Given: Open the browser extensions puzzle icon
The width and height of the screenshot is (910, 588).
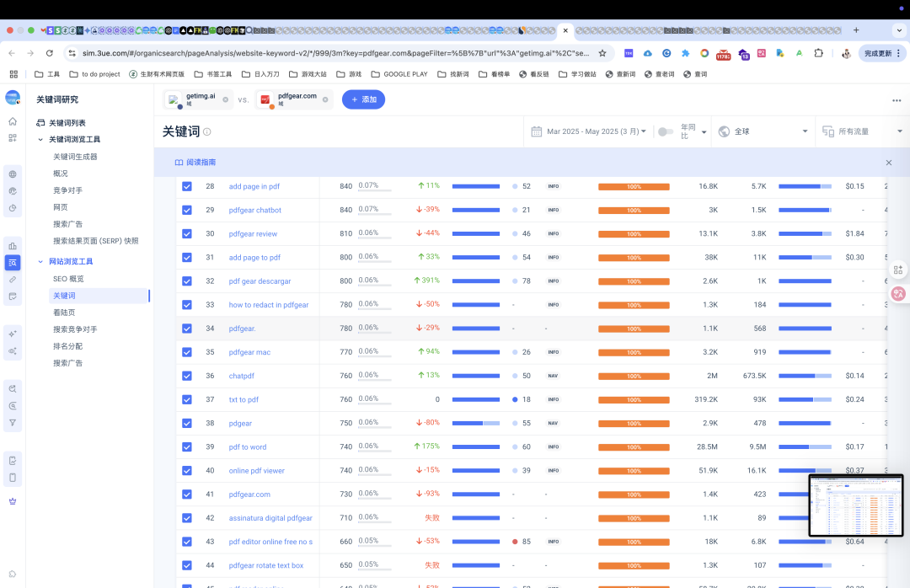Looking at the screenshot, I should pyautogui.click(x=818, y=53).
